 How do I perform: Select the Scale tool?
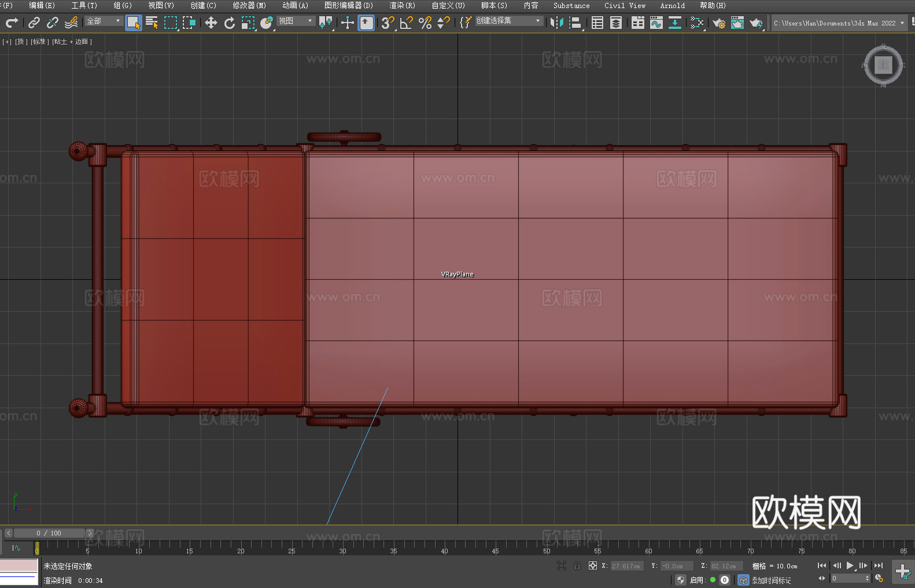pos(248,23)
